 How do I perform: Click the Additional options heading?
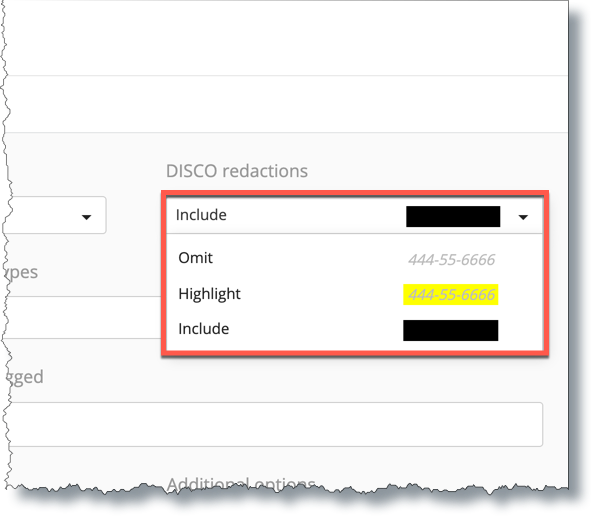tap(241, 484)
